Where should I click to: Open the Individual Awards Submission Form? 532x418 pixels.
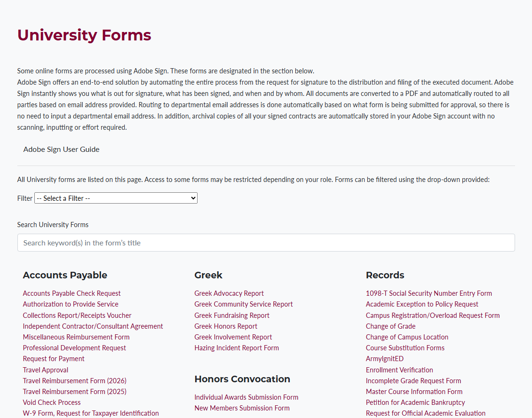pos(246,397)
